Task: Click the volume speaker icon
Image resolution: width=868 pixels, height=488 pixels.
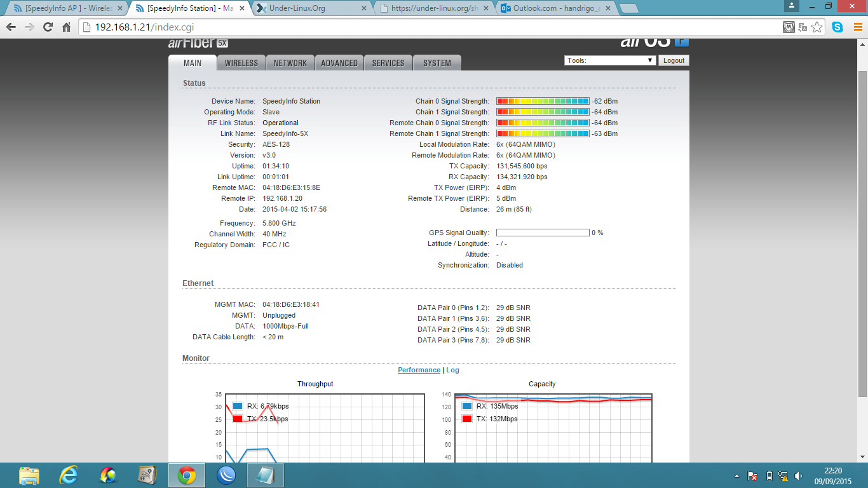Action: [x=798, y=476]
